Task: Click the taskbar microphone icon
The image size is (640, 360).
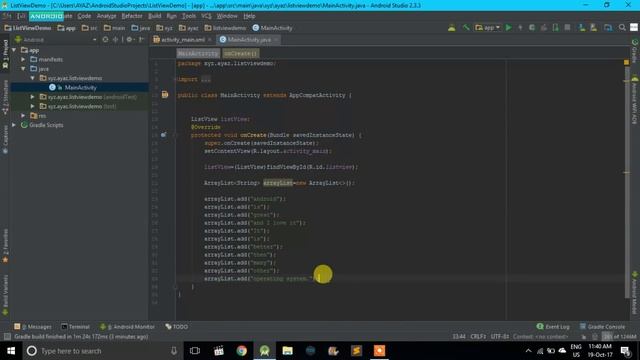Action: (174, 351)
